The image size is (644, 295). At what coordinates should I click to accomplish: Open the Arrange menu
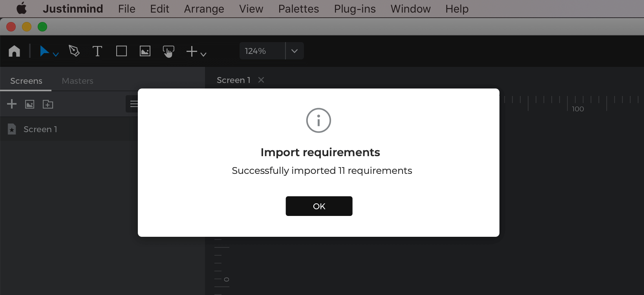[204, 9]
